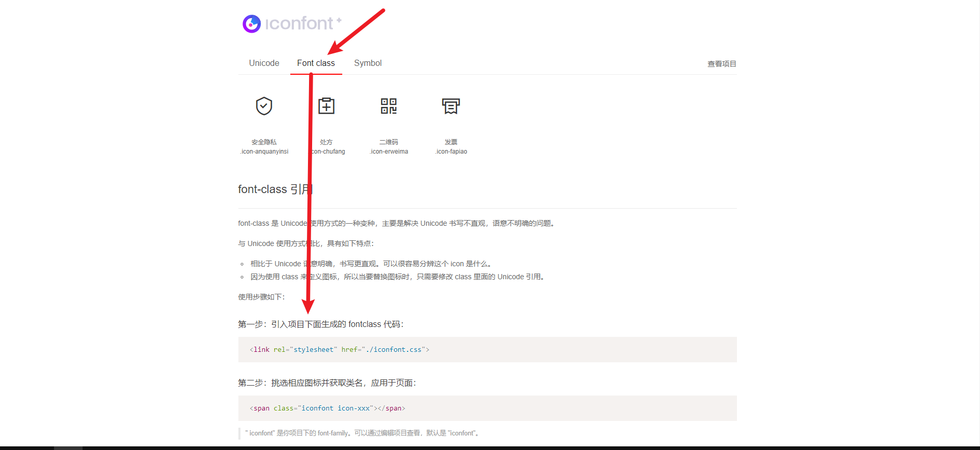The width and height of the screenshot is (980, 450).
Task: Click the 二维码 QR code icon
Action: [388, 106]
